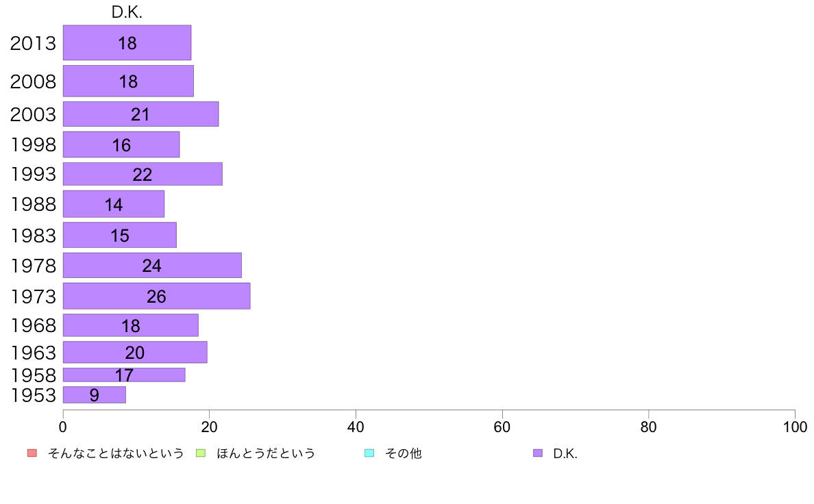This screenshot has width=814, height=504.
Task: Select the 2003 bar showing 21
Action: (x=140, y=114)
